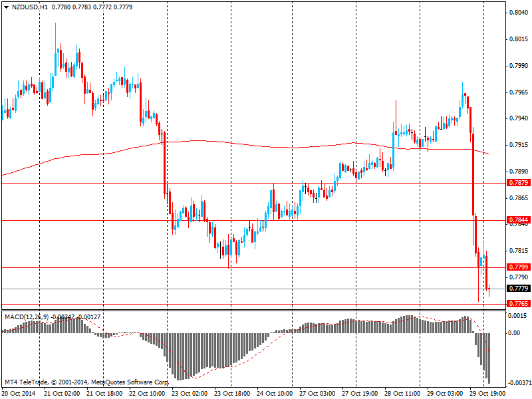
Task: Click the 0.7940 price scale value
Action: point(519,118)
